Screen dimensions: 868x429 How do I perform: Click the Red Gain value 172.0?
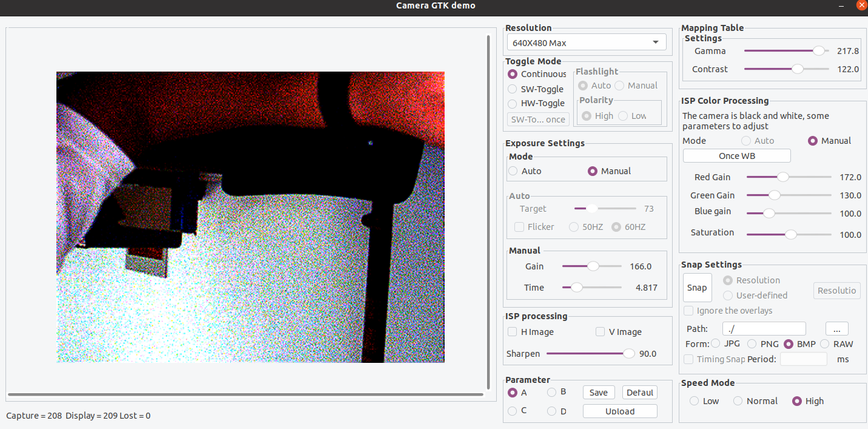click(x=850, y=177)
